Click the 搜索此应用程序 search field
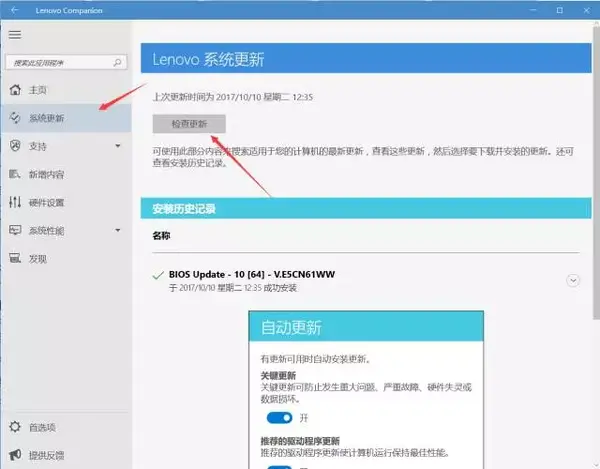The height and width of the screenshot is (469, 600). pyautogui.click(x=66, y=62)
